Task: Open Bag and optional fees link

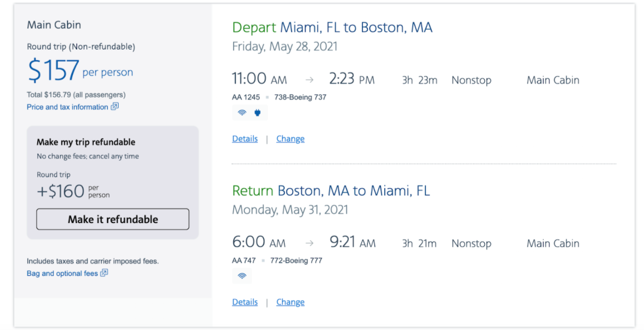Action: (62, 274)
